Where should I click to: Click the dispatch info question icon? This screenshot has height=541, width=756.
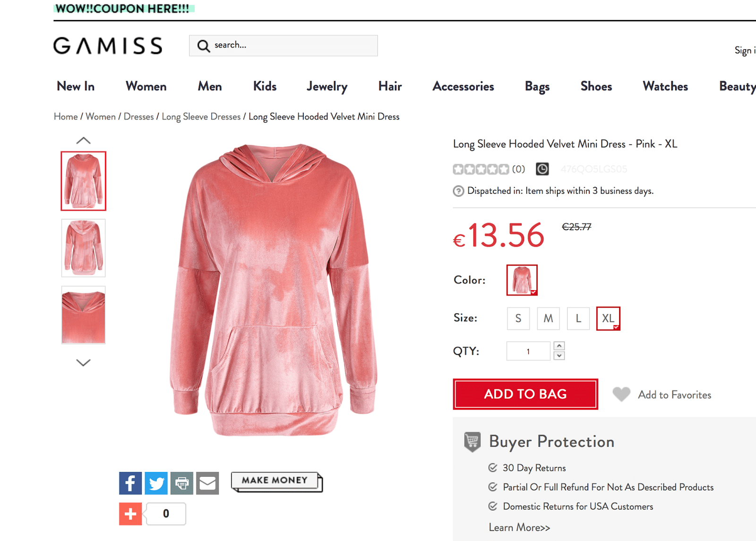point(458,191)
